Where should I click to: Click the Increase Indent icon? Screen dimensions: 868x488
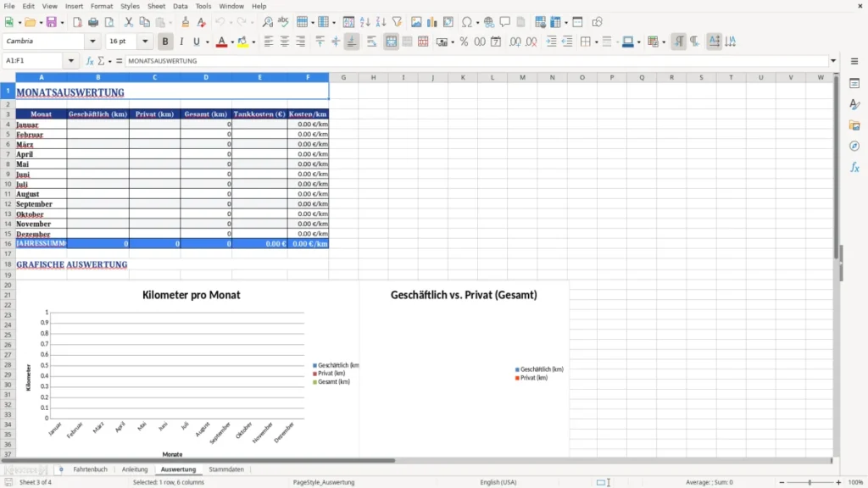pos(551,42)
